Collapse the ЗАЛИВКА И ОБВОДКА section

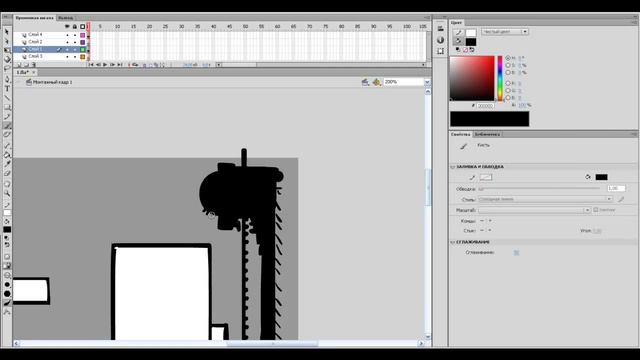(453, 167)
